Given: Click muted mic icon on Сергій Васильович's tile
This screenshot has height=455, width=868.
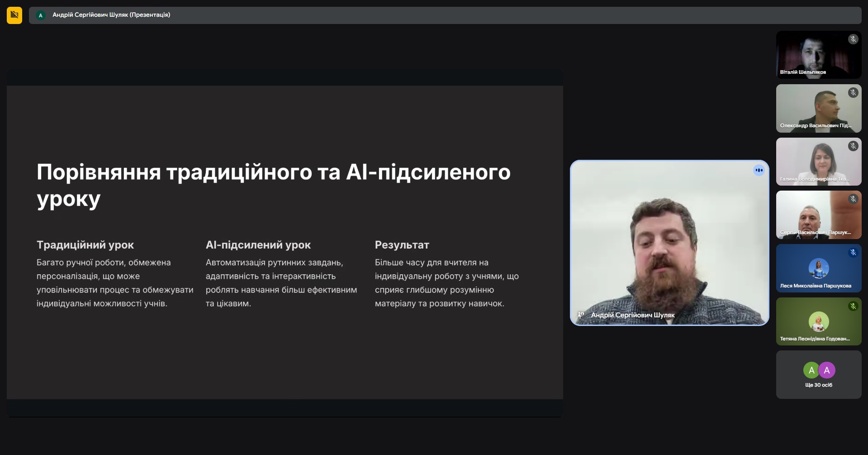Looking at the screenshot, I should 853,199.
